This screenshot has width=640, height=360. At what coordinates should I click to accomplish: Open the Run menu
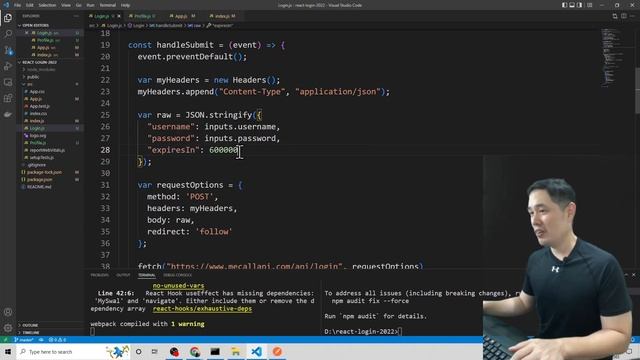pyautogui.click(x=90, y=5)
